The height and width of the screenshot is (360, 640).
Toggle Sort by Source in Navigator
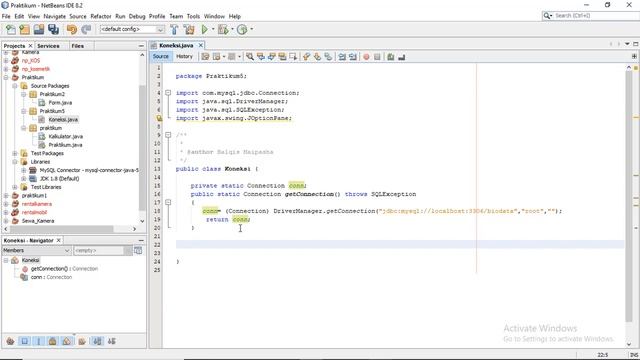pyautogui.click(x=111, y=341)
